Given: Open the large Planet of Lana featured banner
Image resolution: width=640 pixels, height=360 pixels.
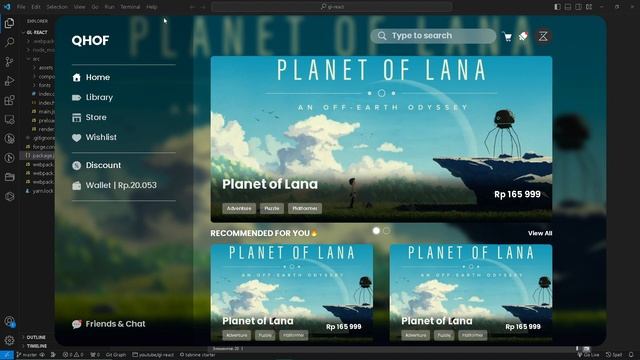Looking at the screenshot, I should click(x=381, y=139).
